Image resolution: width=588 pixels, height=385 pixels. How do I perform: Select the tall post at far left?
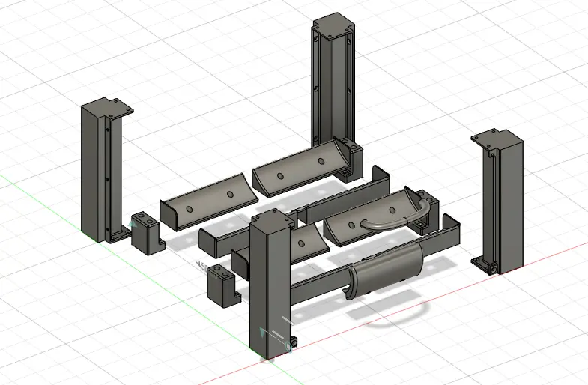[x=100, y=171]
